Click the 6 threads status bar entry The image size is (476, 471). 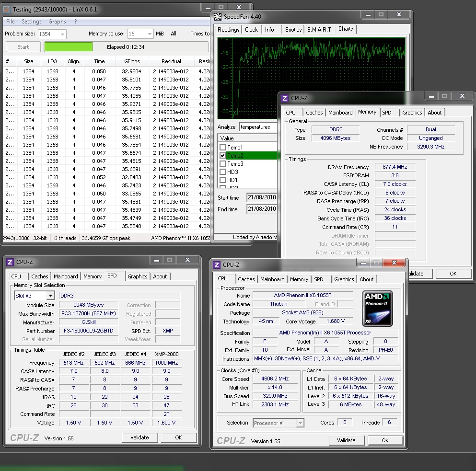[x=65, y=238]
